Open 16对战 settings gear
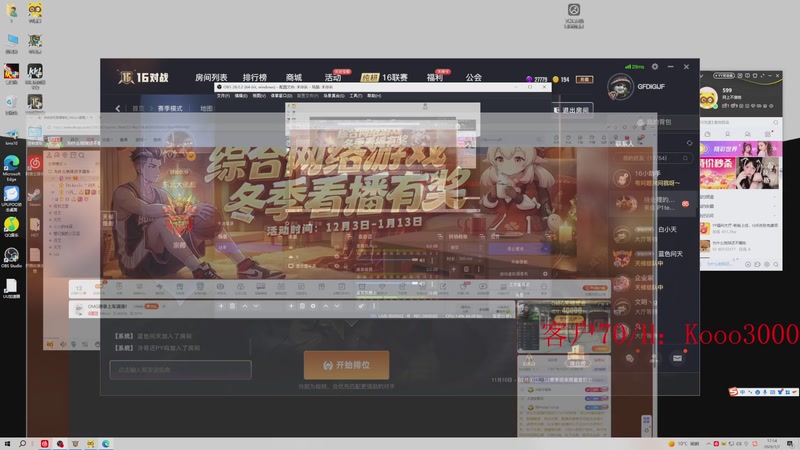Image resolution: width=800 pixels, height=450 pixels. point(655,66)
